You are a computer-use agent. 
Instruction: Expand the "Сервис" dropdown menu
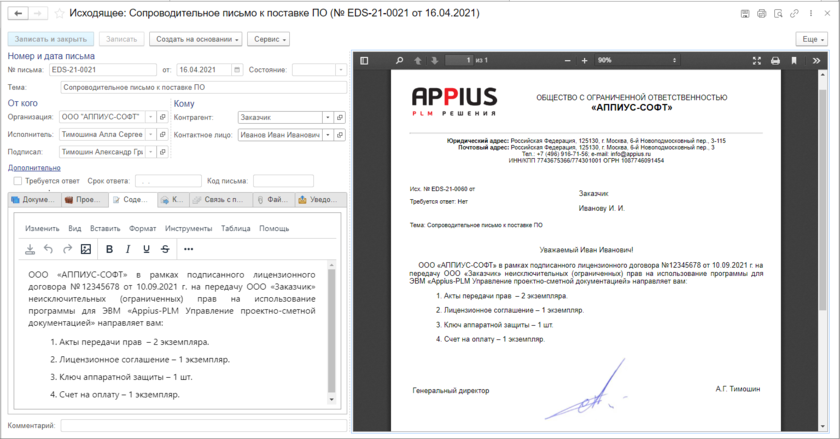click(x=269, y=39)
